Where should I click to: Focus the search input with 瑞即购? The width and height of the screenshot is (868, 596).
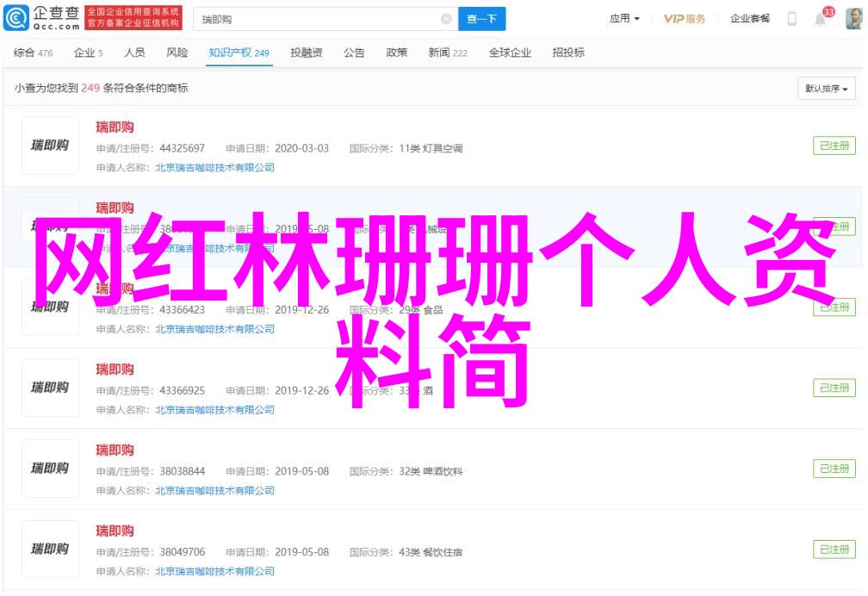coord(325,20)
